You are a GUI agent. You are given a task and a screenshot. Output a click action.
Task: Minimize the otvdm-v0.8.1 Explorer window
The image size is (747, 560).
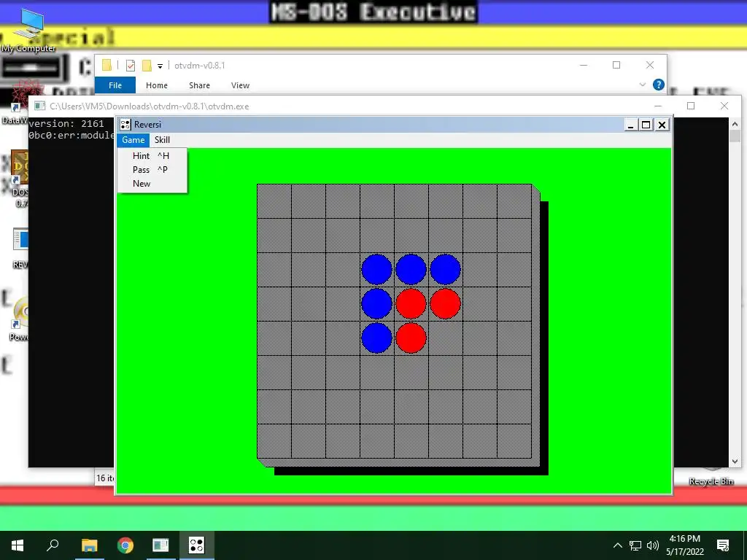tap(584, 65)
